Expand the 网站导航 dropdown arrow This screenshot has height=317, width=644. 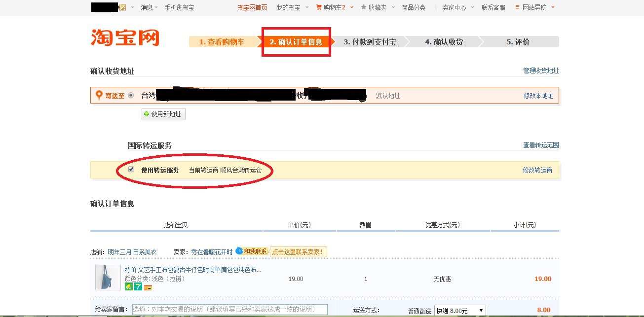tap(553, 7)
